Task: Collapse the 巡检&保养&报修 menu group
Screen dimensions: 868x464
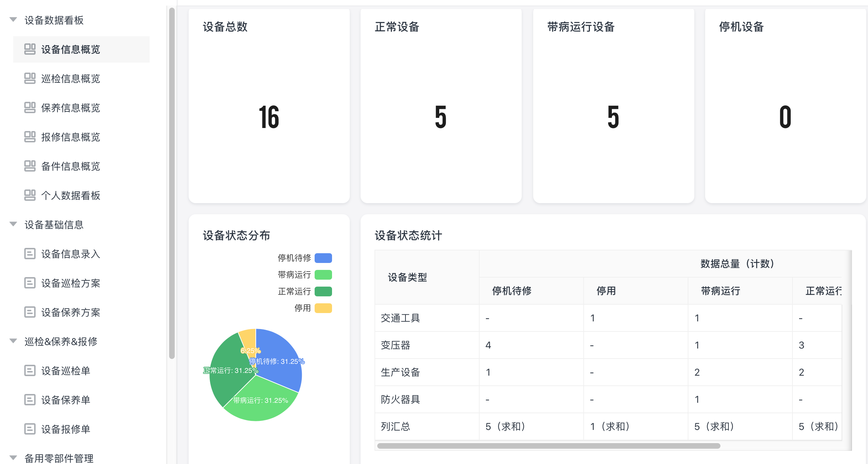Action: [13, 341]
